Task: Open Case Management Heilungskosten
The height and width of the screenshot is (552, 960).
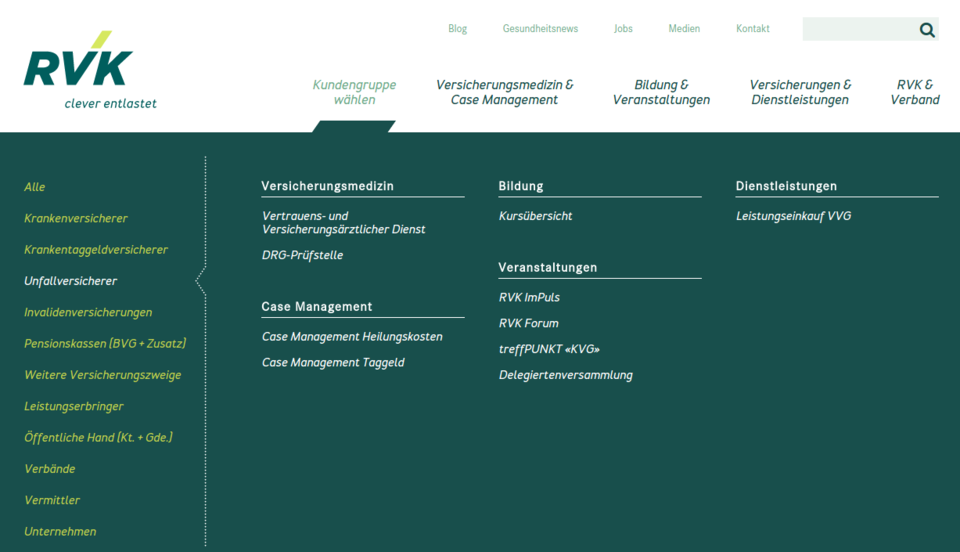Action: pos(352,337)
